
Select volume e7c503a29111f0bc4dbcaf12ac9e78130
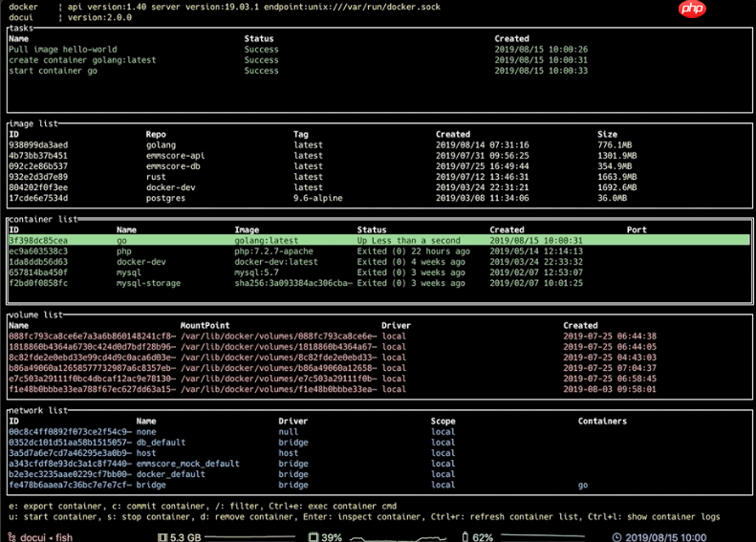point(379,379)
